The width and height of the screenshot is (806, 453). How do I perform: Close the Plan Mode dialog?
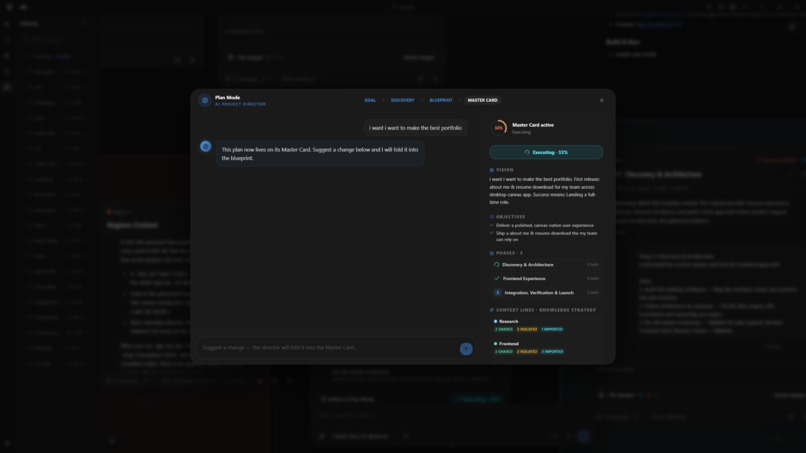[601, 100]
